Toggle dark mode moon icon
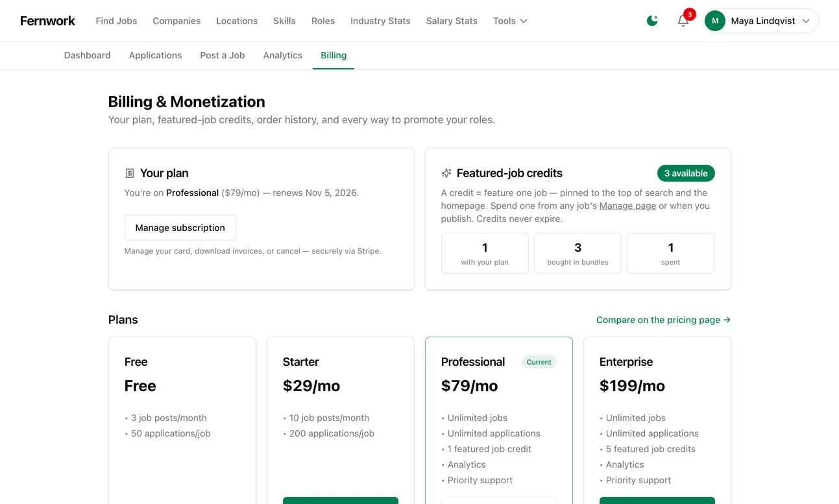The width and height of the screenshot is (839, 504). 652,21
